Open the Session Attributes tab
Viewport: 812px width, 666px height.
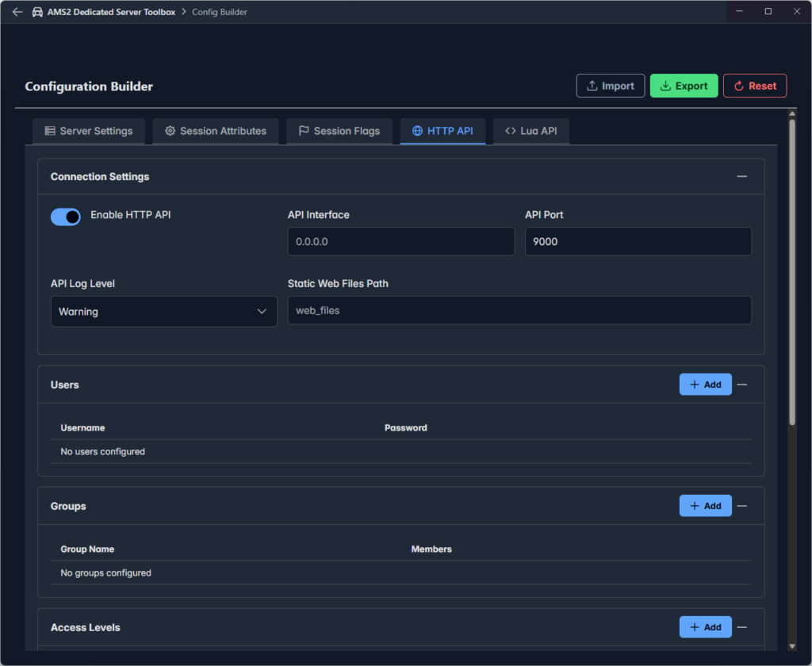(x=215, y=131)
